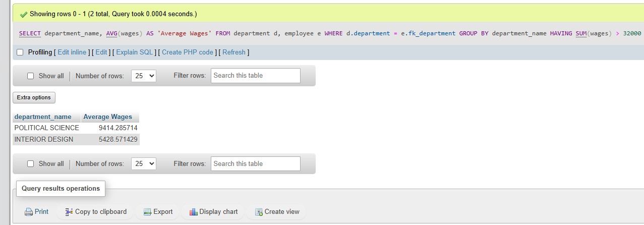Viewport: 644px width, 225px height.
Task: Select the 5428.571429 value cell
Action: pos(110,140)
